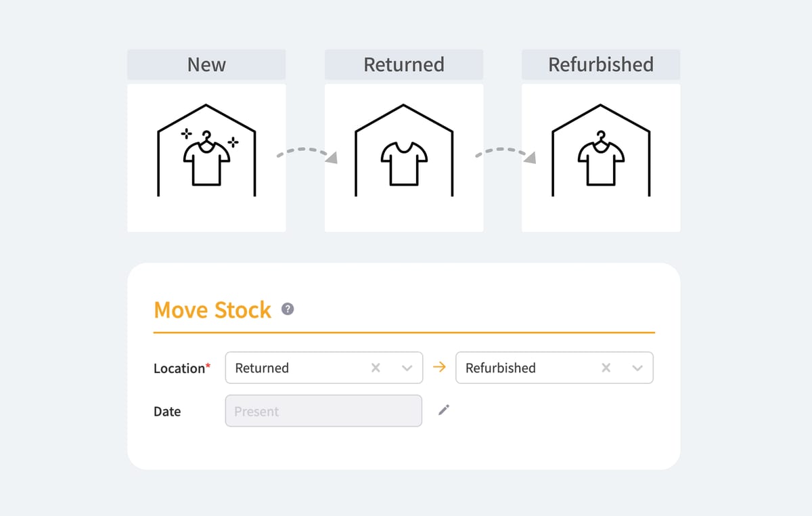The image size is (812, 516).
Task: Click the orange arrow between location fields
Action: 439,367
